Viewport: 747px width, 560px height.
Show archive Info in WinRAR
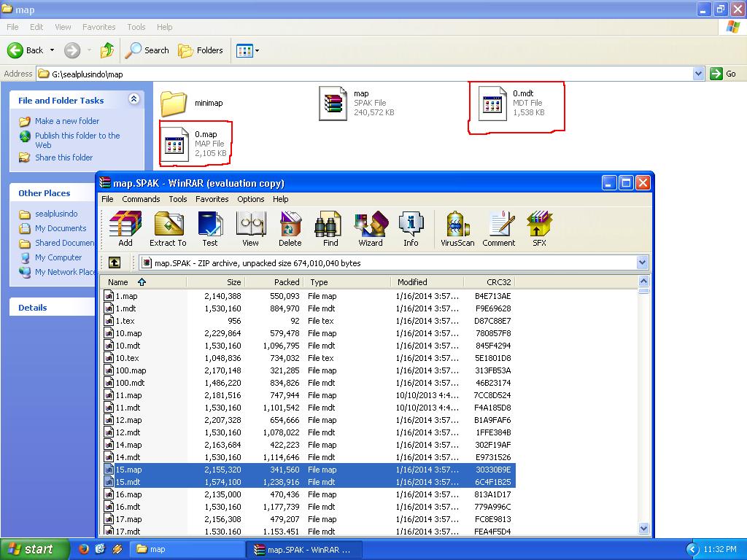(x=411, y=230)
